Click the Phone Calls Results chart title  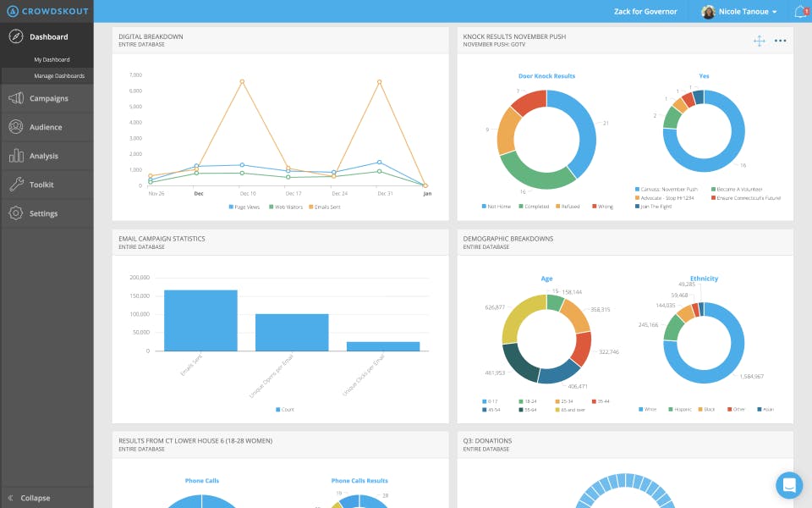[x=359, y=481]
